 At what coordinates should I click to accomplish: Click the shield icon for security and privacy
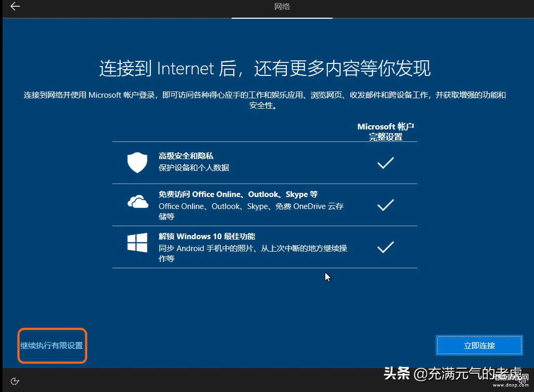[x=137, y=162]
